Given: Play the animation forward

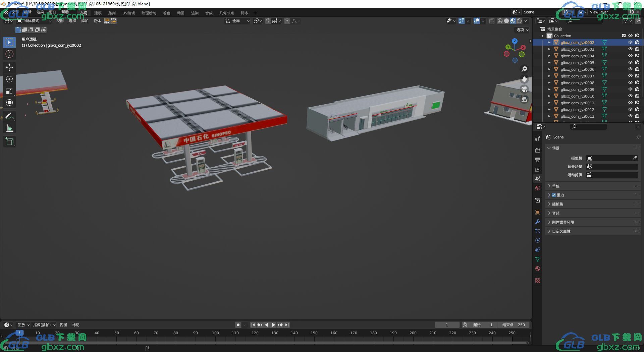Looking at the screenshot, I should click(x=273, y=325).
